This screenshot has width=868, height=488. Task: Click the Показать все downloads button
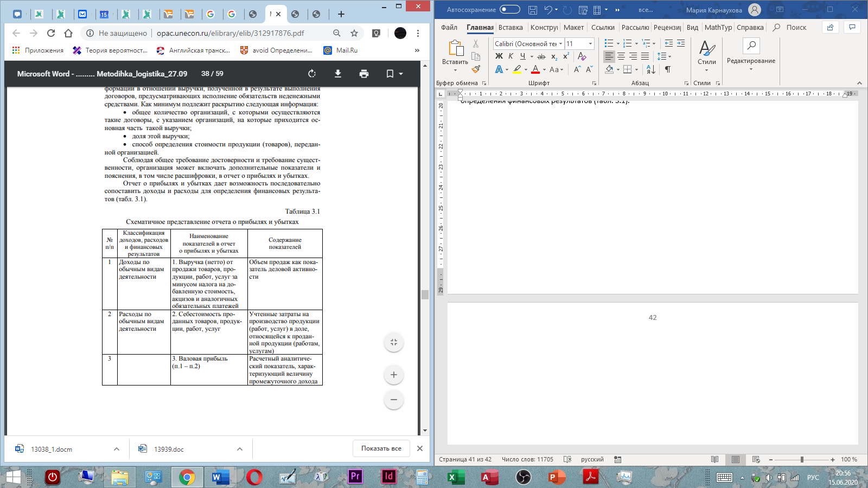[x=381, y=448]
